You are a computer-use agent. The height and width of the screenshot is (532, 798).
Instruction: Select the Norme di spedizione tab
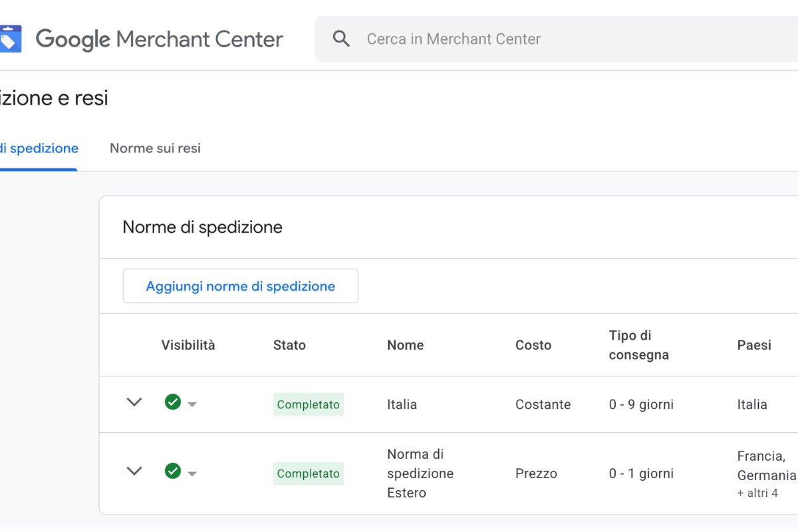tap(39, 148)
